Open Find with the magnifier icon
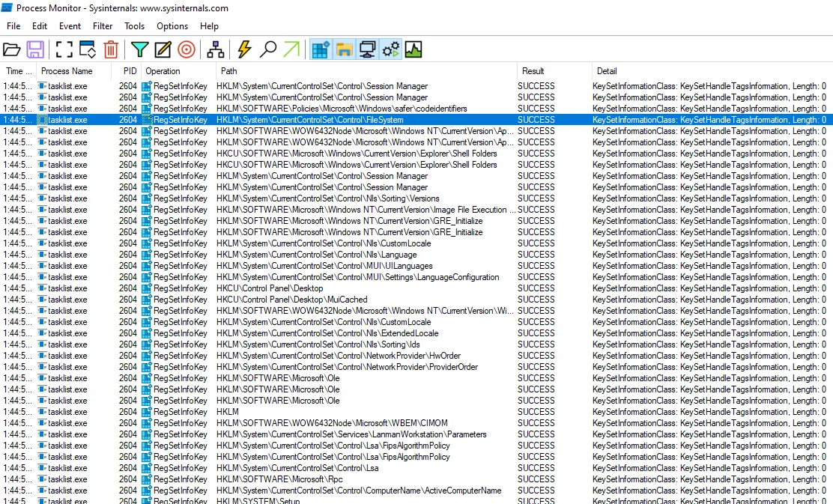The width and height of the screenshot is (833, 504). tap(267, 49)
